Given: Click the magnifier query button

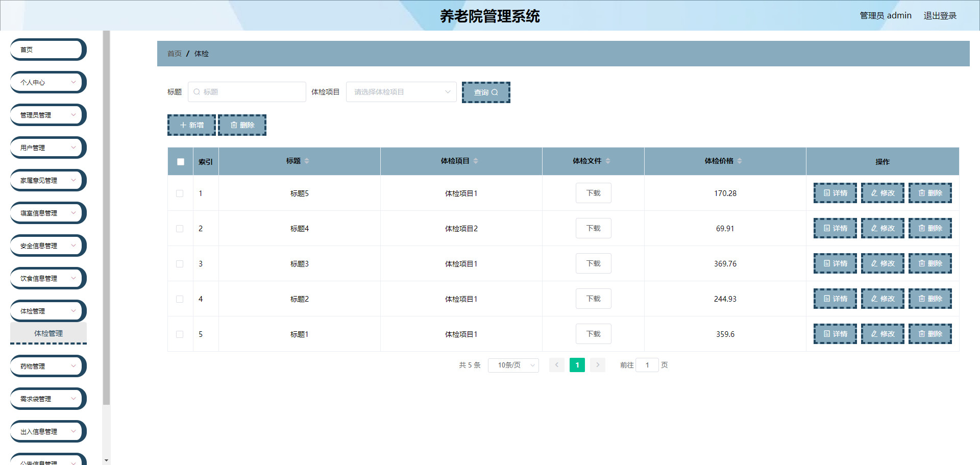Looking at the screenshot, I should click(x=485, y=92).
